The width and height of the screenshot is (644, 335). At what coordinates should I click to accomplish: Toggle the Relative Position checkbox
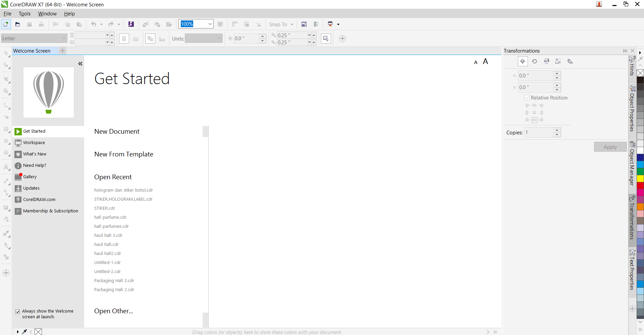527,97
